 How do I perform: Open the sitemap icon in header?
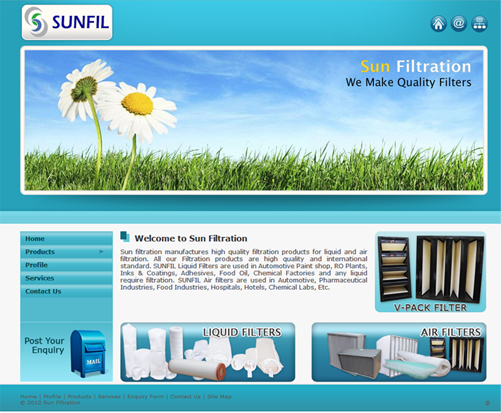(x=479, y=24)
